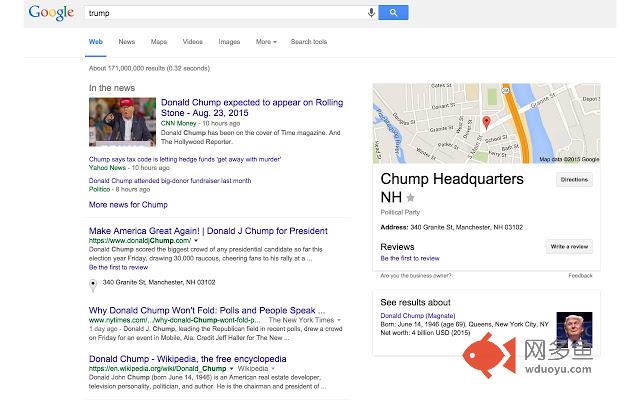640x400 pixels.
Task: Click the 'Political Party' category text
Action: pyautogui.click(x=400, y=212)
